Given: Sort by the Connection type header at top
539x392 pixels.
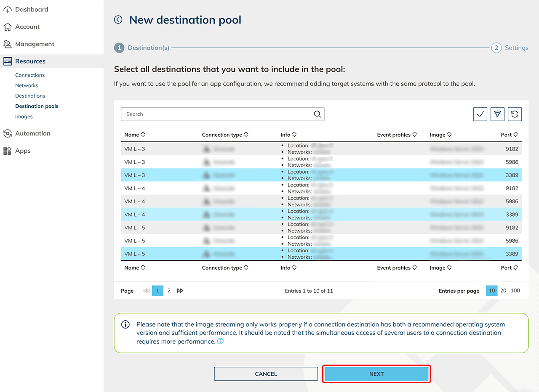Looking at the screenshot, I should tap(225, 135).
